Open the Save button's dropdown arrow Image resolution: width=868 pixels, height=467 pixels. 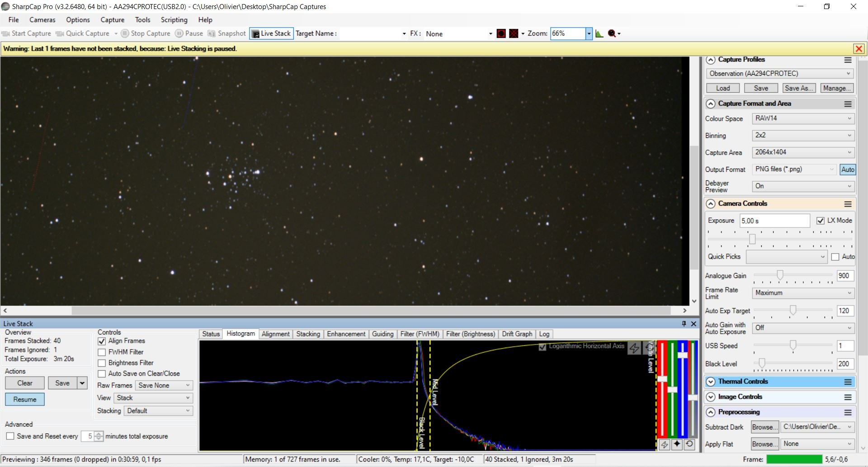pyautogui.click(x=82, y=383)
